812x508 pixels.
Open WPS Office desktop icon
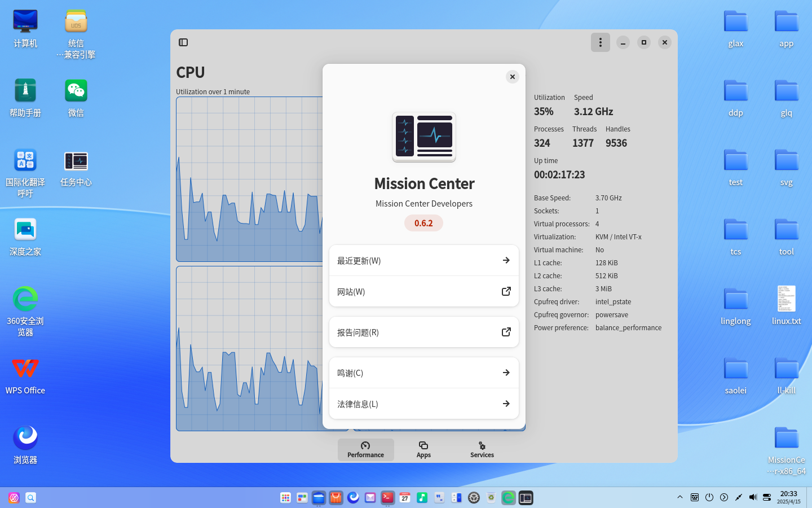coord(25,376)
